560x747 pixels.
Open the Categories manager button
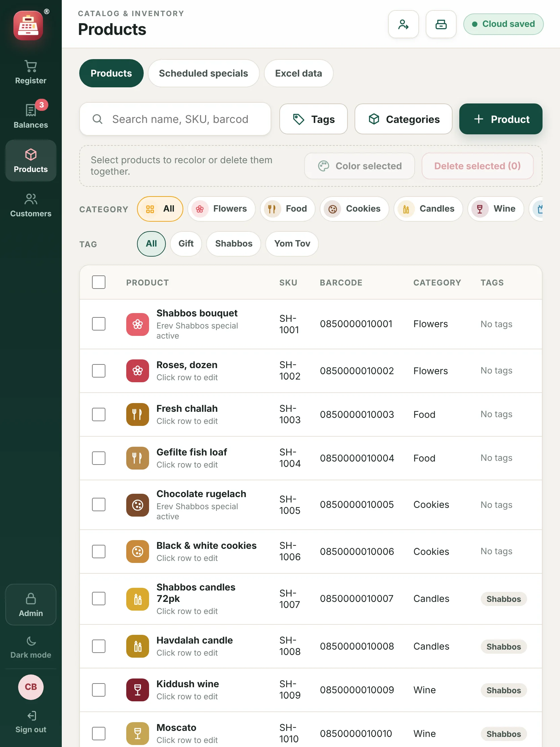pos(403,119)
